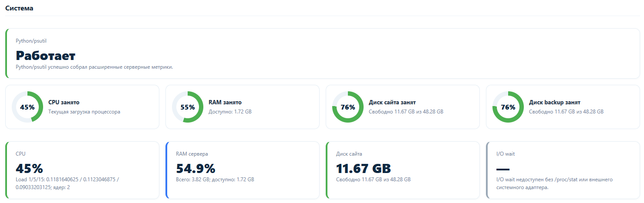Click the 'RAM сервера' card label

click(x=192, y=154)
